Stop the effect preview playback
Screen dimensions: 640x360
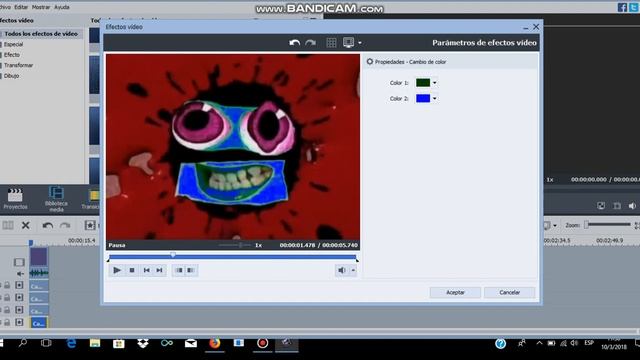click(132, 270)
